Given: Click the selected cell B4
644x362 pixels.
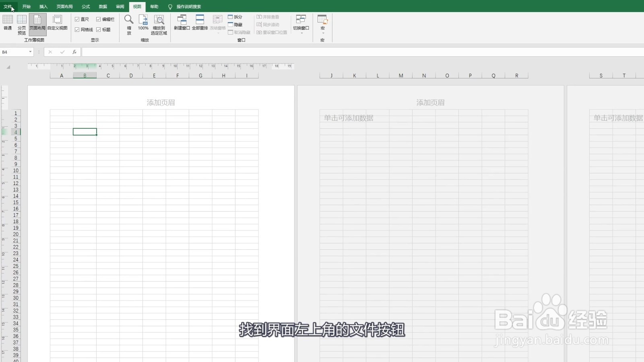Looking at the screenshot, I should (x=85, y=132).
